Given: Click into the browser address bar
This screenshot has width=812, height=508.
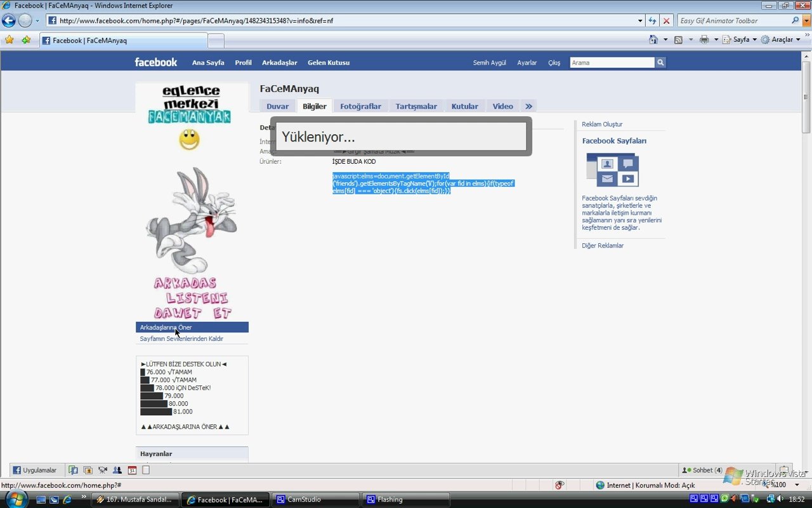Looking at the screenshot, I should 346,20.
